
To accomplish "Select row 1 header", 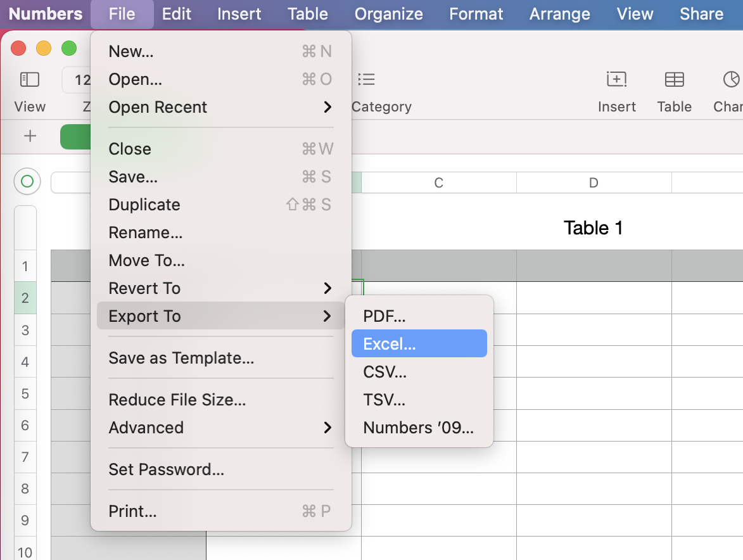I will tap(25, 266).
